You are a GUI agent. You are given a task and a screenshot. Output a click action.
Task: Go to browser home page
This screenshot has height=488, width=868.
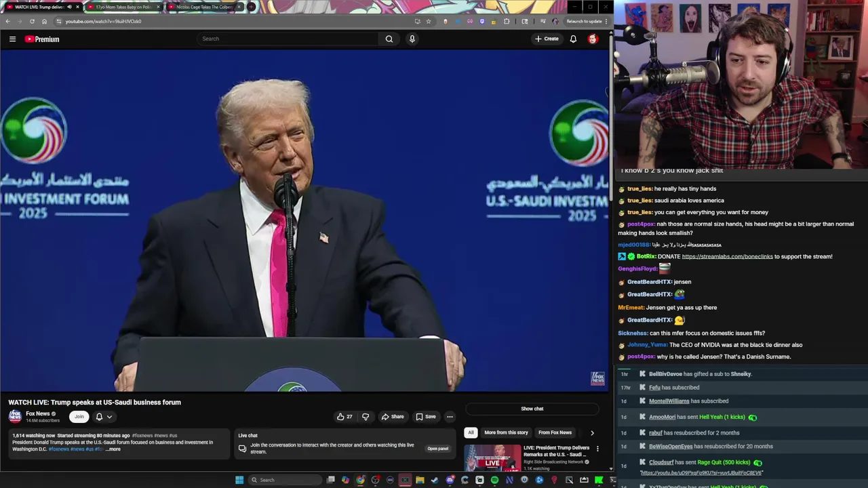tap(44, 21)
